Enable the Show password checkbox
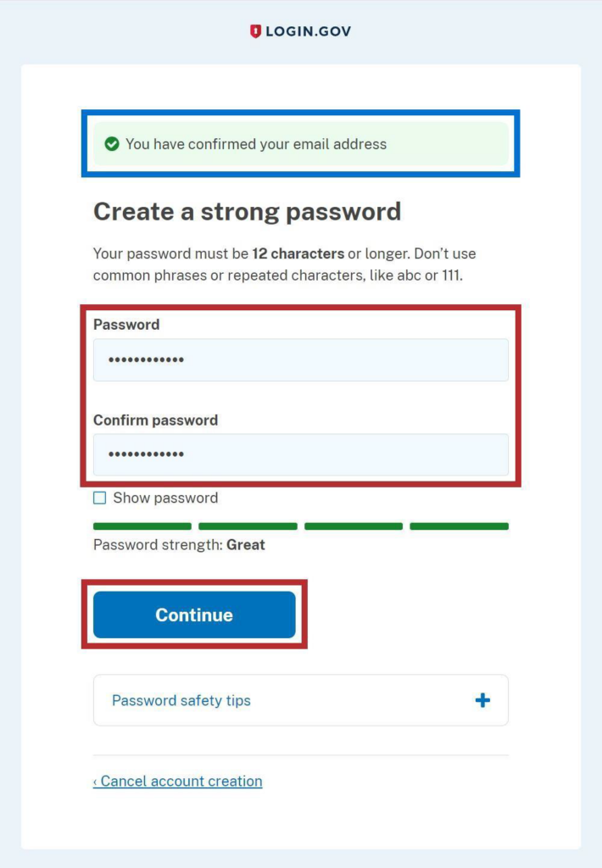The height and width of the screenshot is (868, 602). [98, 498]
